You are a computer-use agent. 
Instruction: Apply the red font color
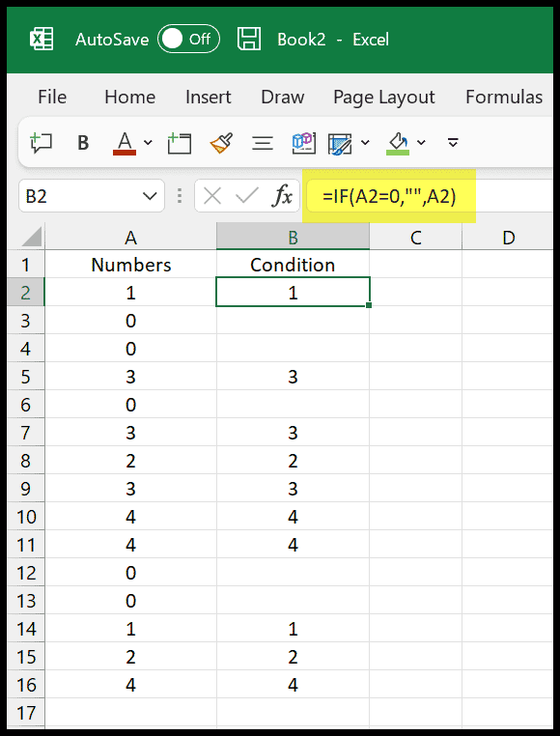(125, 143)
